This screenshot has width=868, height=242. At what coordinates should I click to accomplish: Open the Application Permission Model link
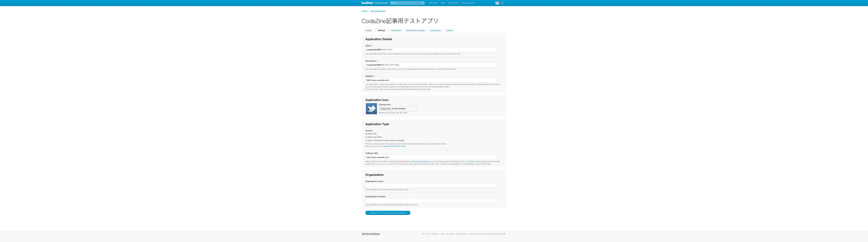coord(394,146)
